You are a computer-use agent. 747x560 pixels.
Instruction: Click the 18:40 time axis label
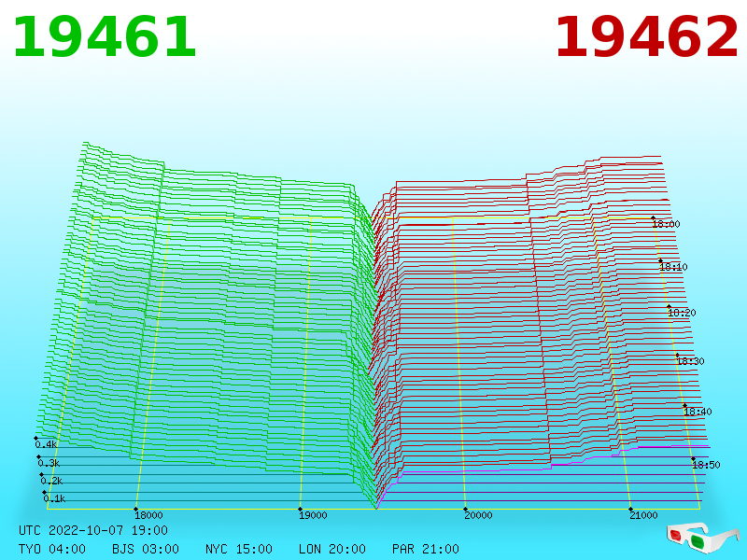[698, 412]
